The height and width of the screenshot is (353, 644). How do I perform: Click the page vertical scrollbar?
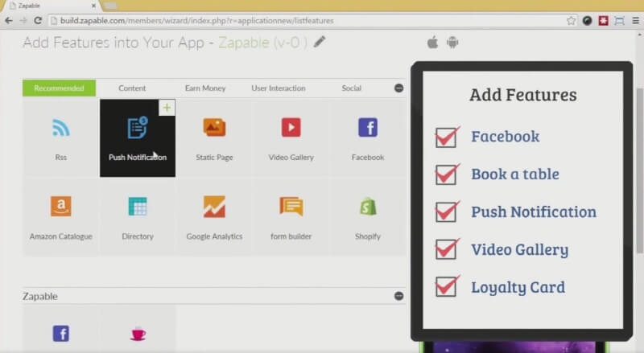click(640, 170)
